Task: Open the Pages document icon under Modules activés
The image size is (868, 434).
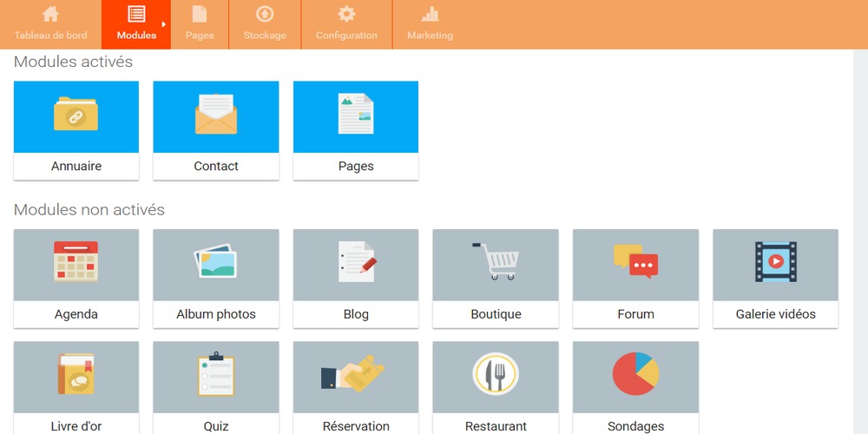Action: point(356,114)
